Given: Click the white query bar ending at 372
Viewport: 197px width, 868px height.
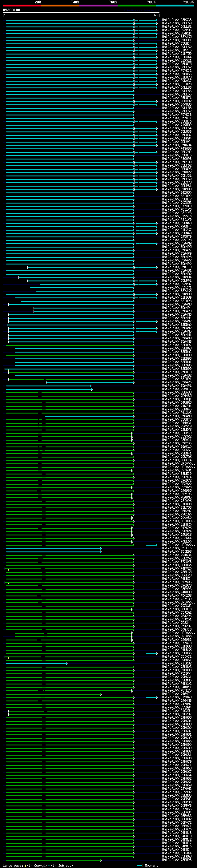Looking at the screenshot, I should [81, 12].
